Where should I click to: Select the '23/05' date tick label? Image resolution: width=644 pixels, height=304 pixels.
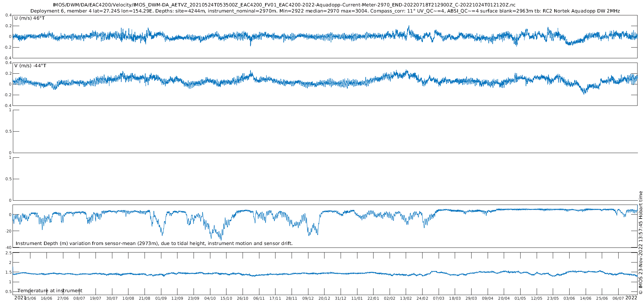tap(553, 298)
